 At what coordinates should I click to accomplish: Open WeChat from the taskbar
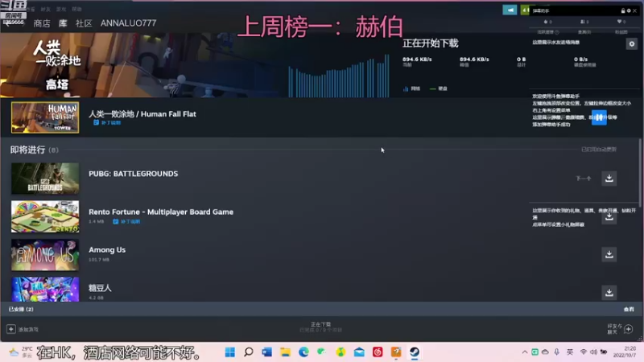click(322, 352)
